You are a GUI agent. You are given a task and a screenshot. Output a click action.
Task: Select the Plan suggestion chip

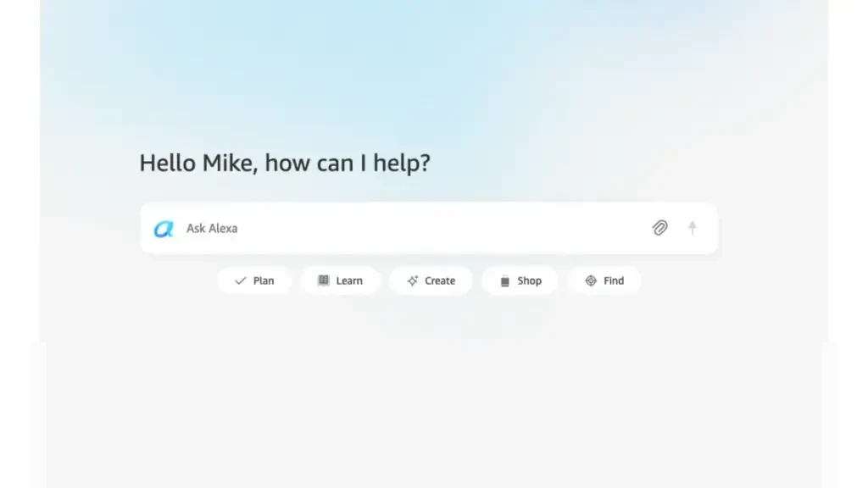click(254, 280)
